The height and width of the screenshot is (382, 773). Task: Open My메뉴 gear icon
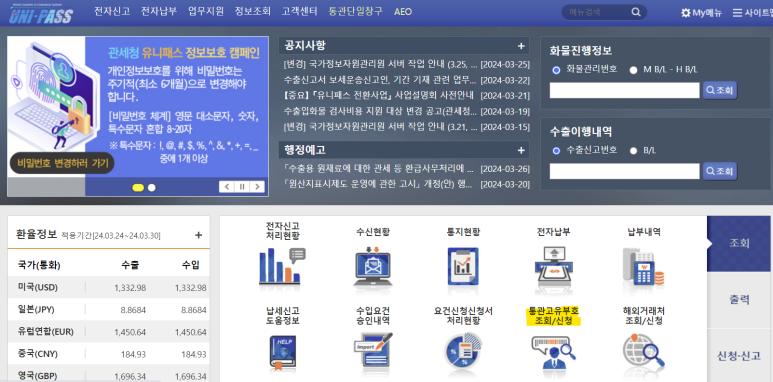(685, 13)
